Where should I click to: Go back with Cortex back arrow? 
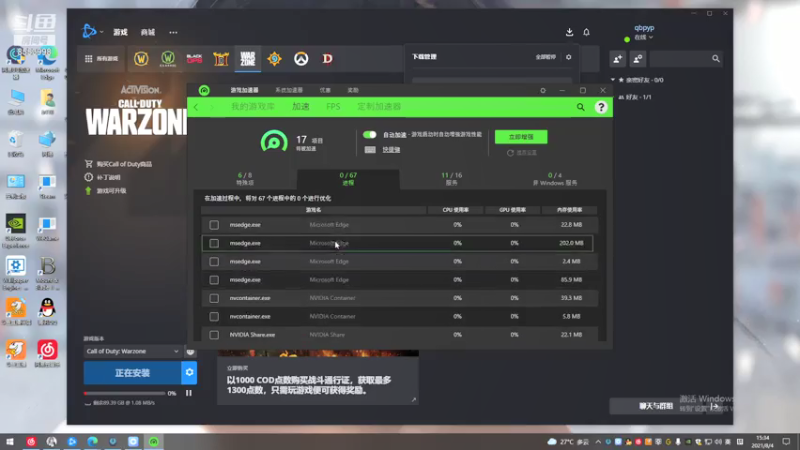tap(196, 107)
